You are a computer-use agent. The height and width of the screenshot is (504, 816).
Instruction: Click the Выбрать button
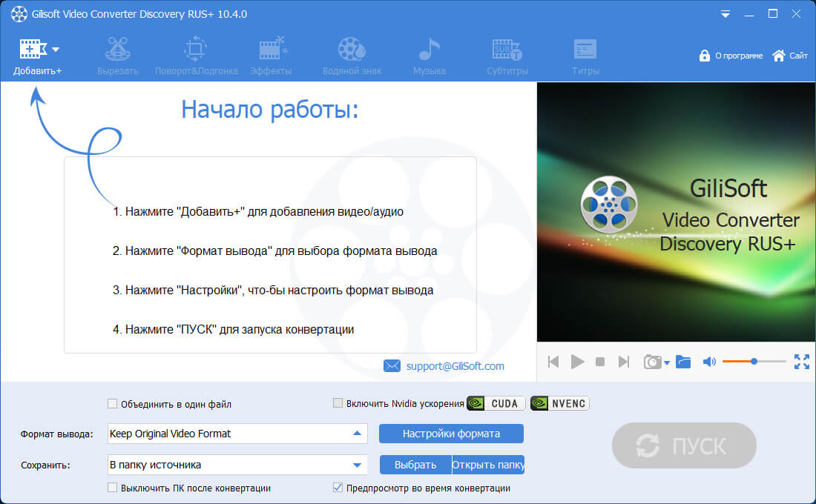click(415, 465)
